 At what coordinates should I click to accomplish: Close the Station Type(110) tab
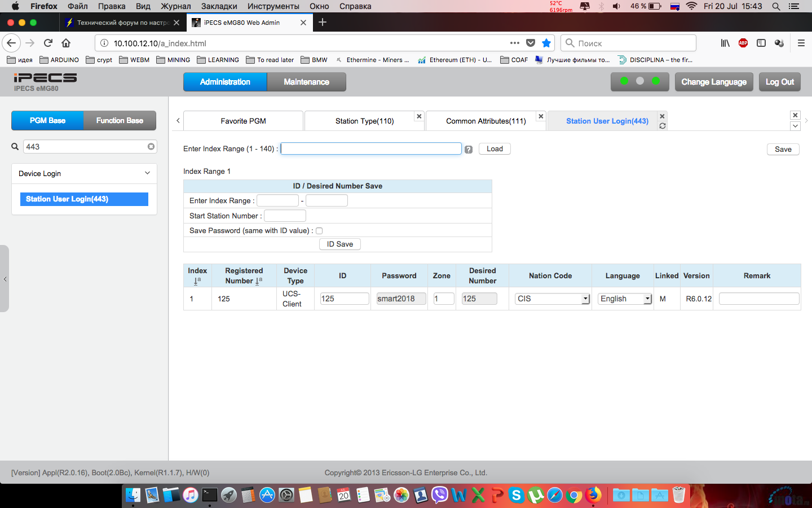tap(419, 116)
